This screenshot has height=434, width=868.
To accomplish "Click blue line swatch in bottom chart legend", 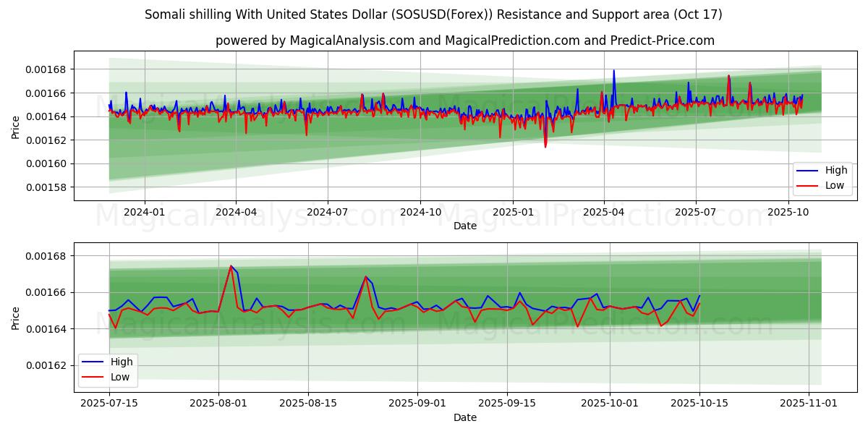I will pos(92,362).
